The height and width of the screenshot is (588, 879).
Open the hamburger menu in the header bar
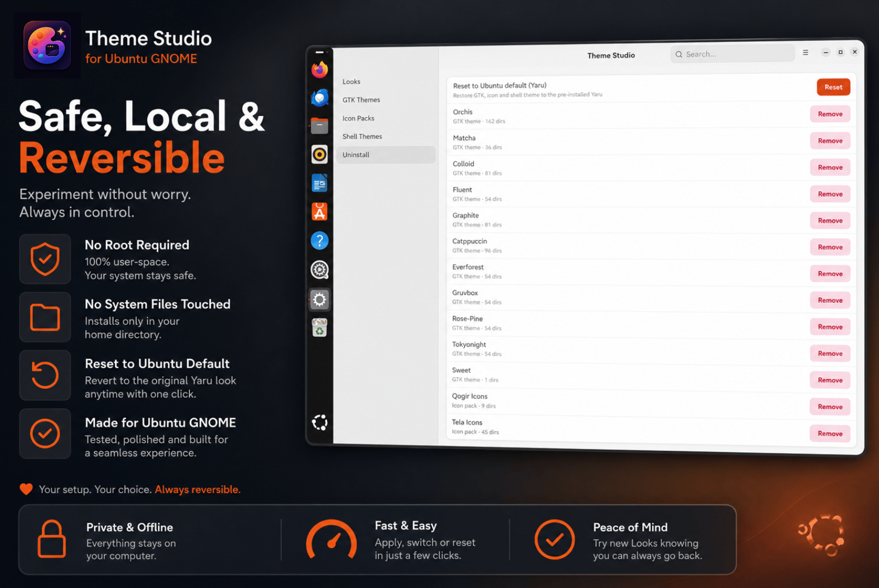pyautogui.click(x=806, y=53)
